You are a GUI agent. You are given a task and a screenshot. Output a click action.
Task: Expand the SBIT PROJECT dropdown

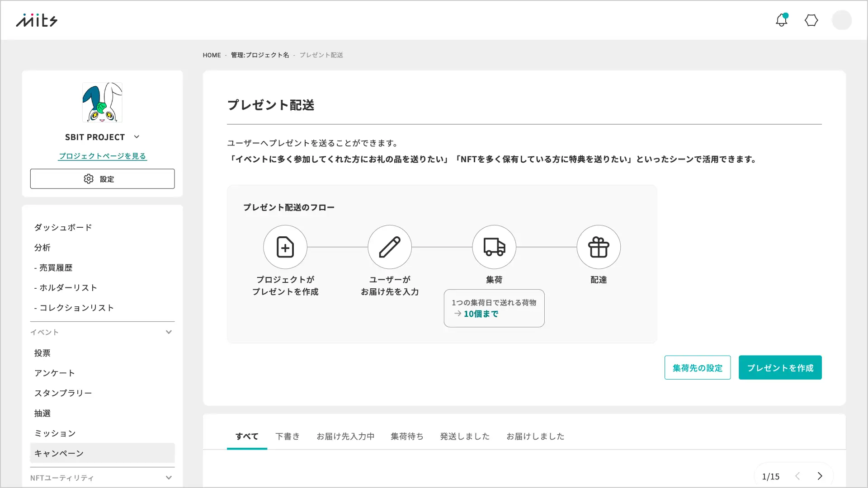(137, 137)
